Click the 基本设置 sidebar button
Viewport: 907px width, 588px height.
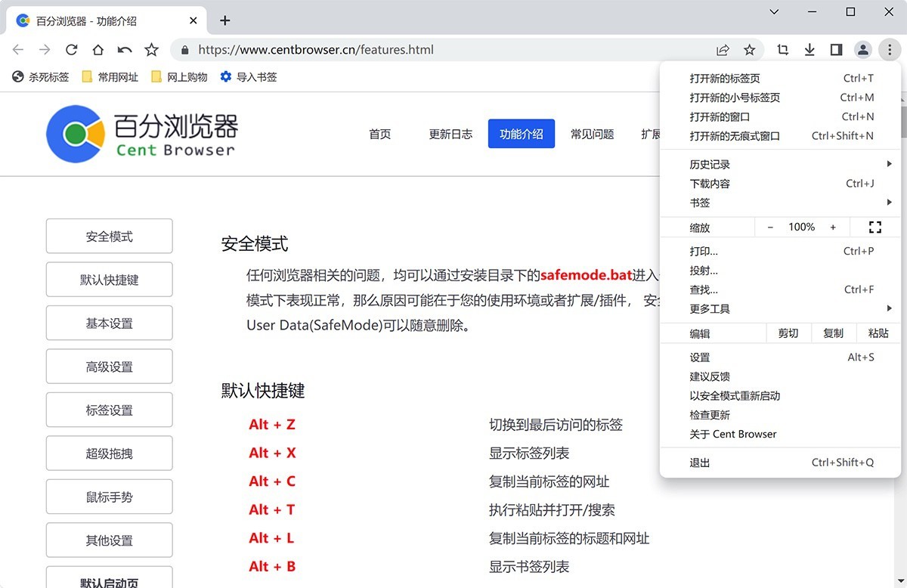[110, 323]
